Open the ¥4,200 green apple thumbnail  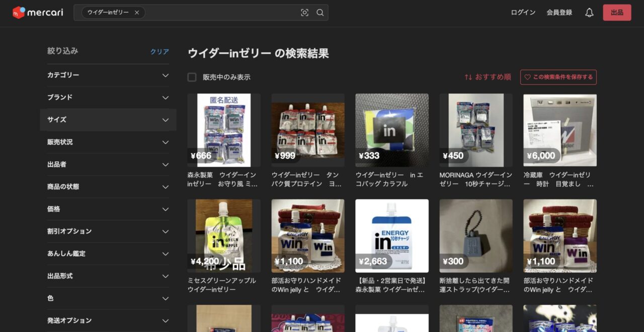coord(224,236)
